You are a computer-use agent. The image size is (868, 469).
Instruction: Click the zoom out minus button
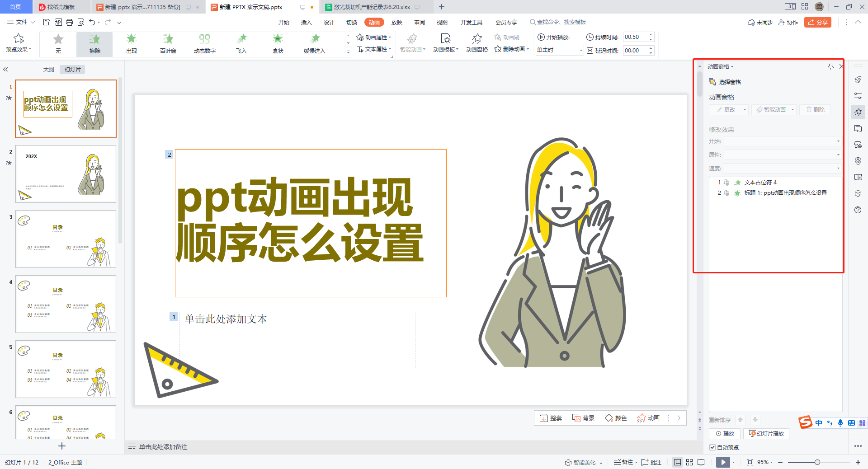click(780, 462)
